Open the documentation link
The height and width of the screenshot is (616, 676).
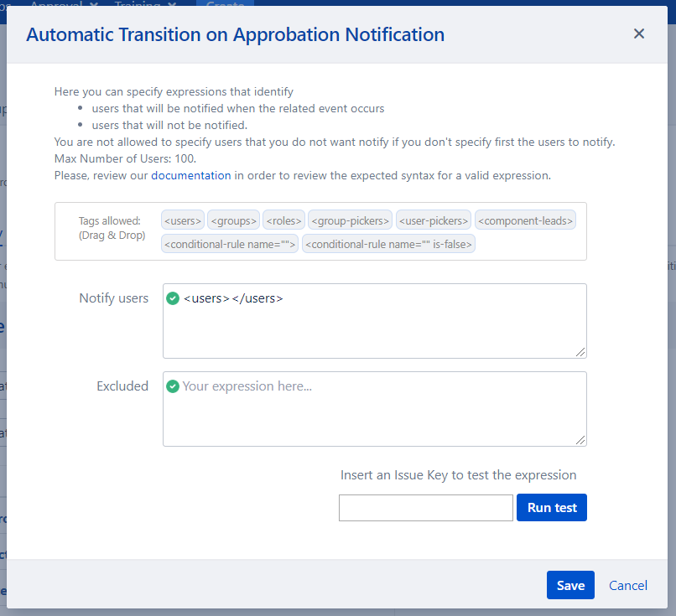(x=190, y=176)
